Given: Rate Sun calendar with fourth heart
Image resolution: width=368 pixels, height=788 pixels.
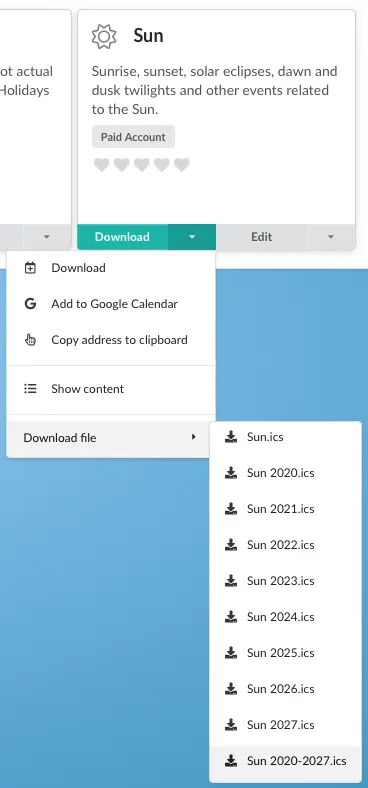Looking at the screenshot, I should point(161,165).
